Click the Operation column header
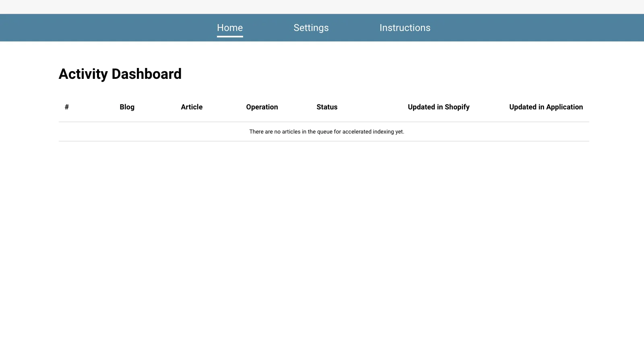 [262, 107]
